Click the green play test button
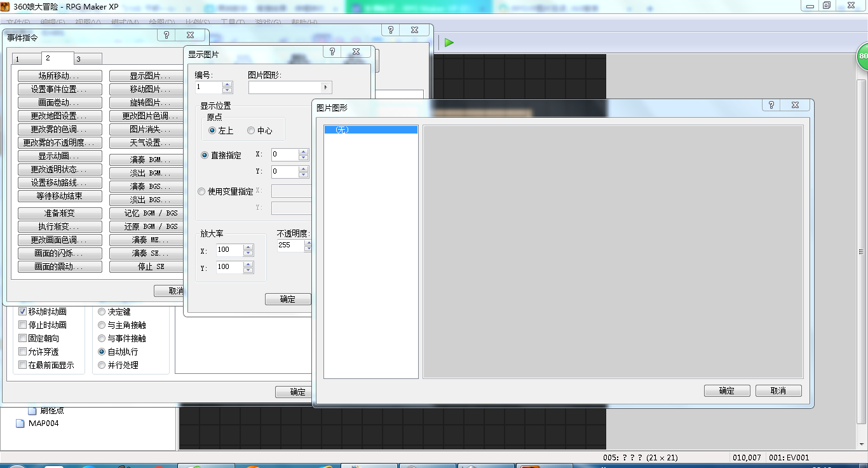868x468 pixels. 449,43
